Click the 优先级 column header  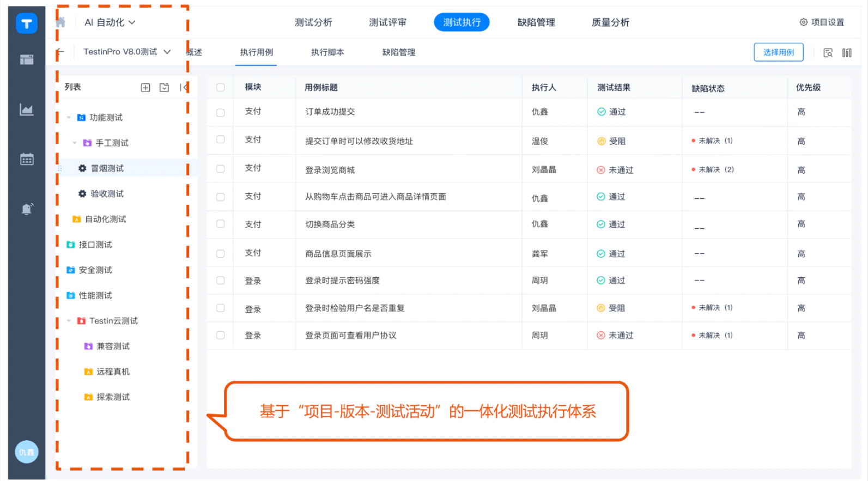(808, 87)
